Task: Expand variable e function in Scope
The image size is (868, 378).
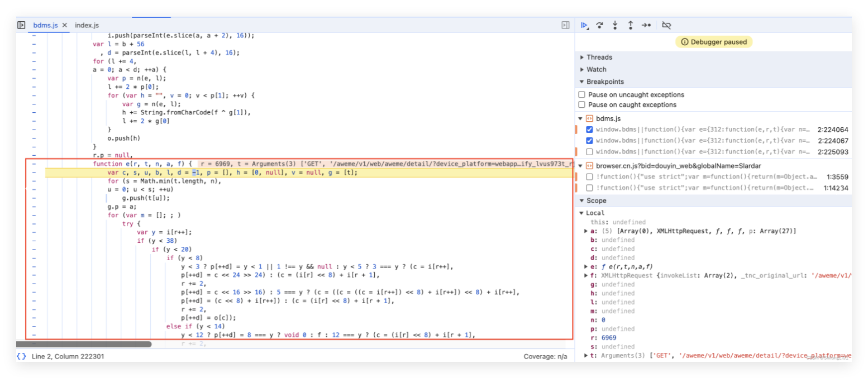Action: [x=586, y=267]
